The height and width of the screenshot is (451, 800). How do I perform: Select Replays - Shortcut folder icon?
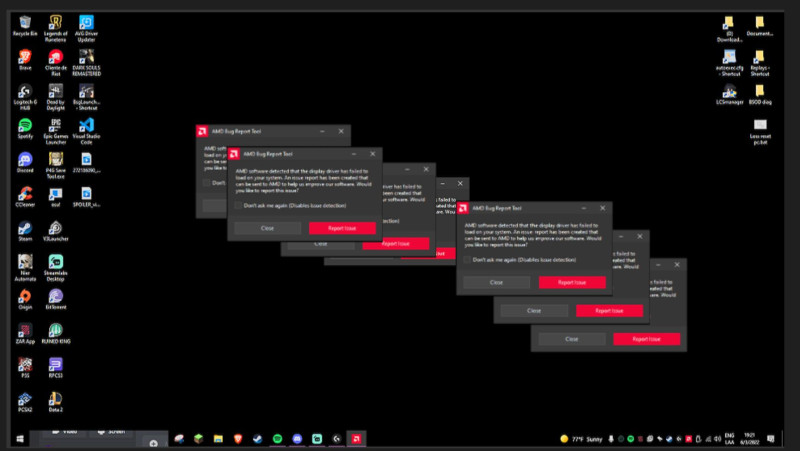click(760, 63)
